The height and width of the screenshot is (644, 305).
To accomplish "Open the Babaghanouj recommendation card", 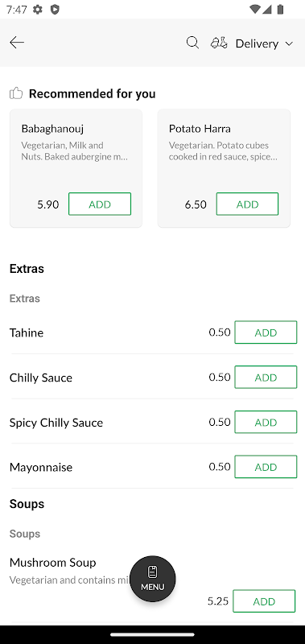I will [x=76, y=168].
